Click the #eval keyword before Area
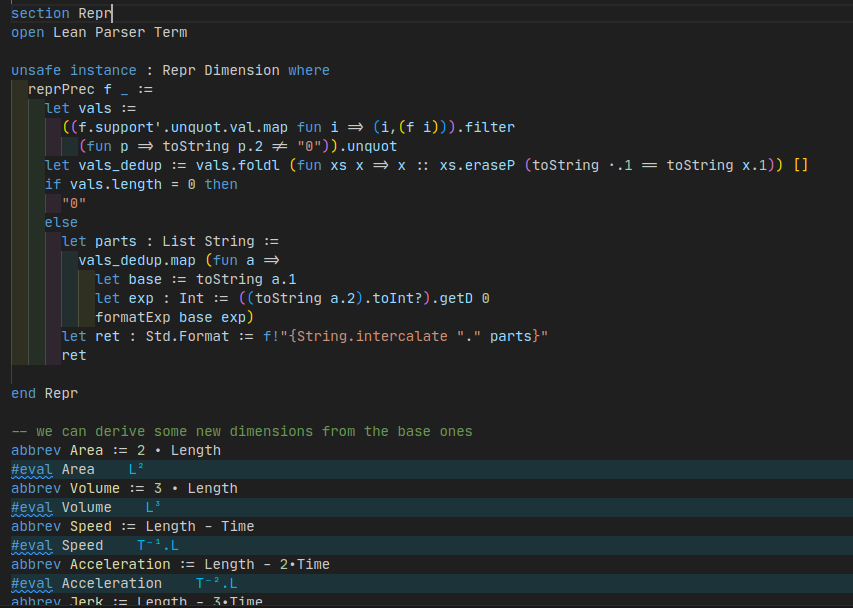The image size is (853, 608). pyautogui.click(x=32, y=470)
